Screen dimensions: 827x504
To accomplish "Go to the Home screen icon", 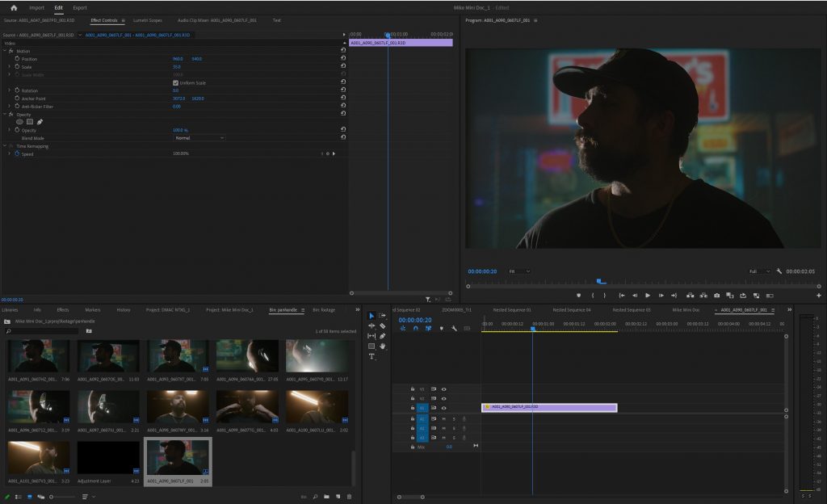I will pyautogui.click(x=14, y=8).
